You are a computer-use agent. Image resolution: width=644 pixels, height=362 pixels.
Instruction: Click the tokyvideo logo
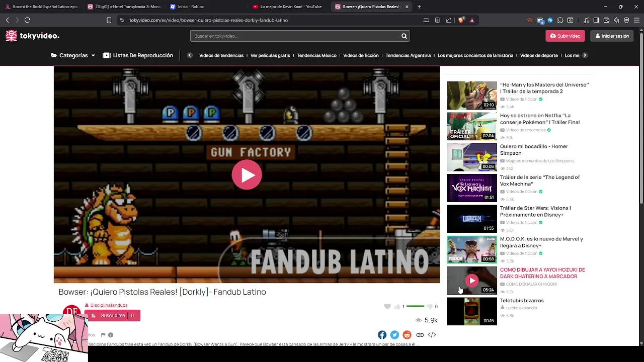point(32,36)
